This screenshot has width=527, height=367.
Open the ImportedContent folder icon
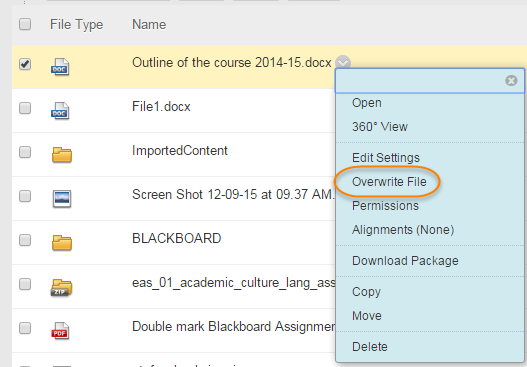coord(62,155)
